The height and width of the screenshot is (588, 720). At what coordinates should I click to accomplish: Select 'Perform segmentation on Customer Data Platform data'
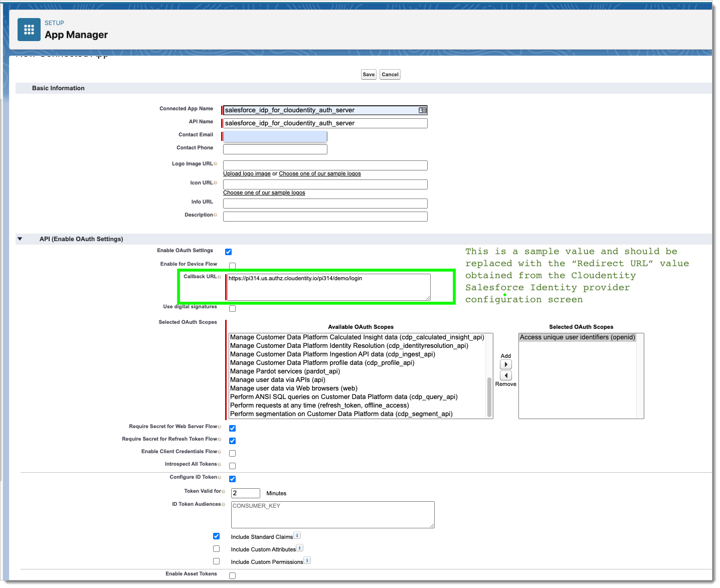[x=341, y=414]
